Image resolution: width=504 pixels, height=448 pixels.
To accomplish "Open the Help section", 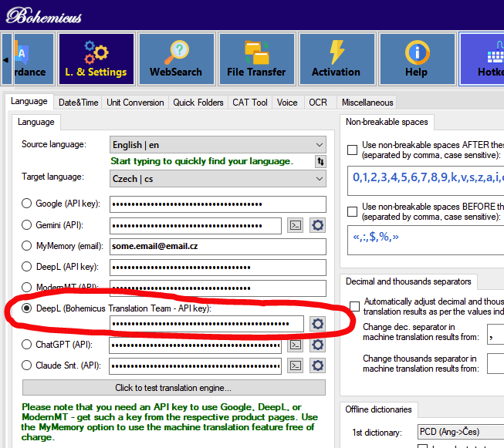I will 416,58.
